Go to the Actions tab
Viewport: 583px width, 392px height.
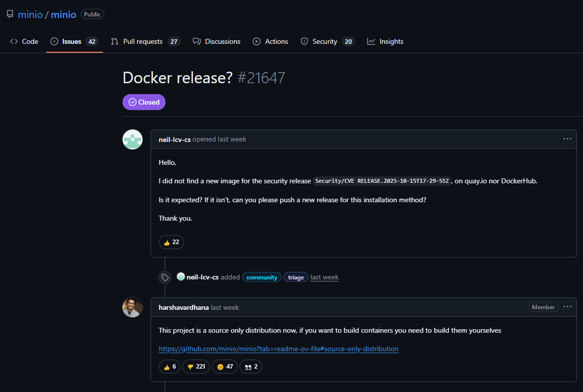(271, 41)
